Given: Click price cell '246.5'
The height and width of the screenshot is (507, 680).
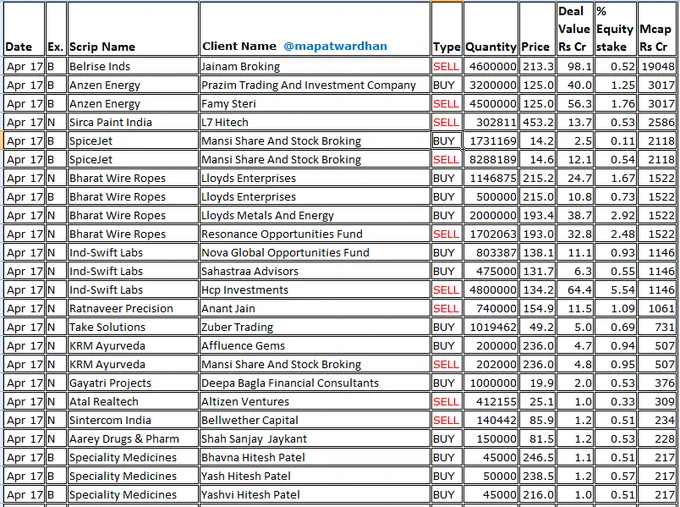Looking at the screenshot, I should pos(537,458).
